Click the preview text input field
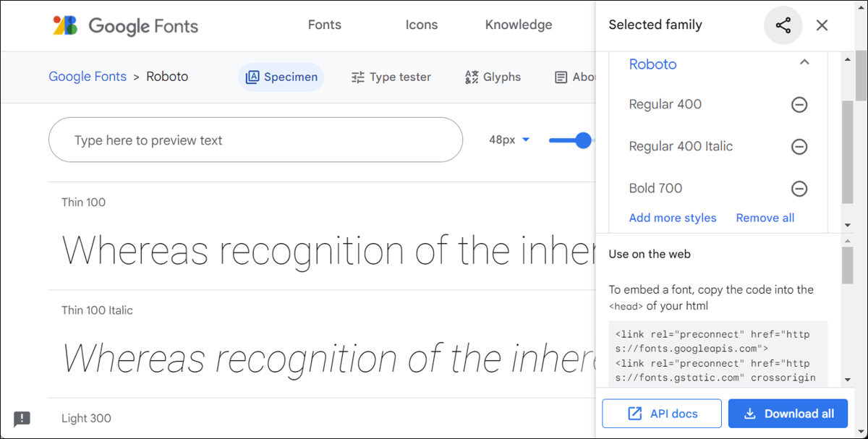868x439 pixels. (255, 140)
